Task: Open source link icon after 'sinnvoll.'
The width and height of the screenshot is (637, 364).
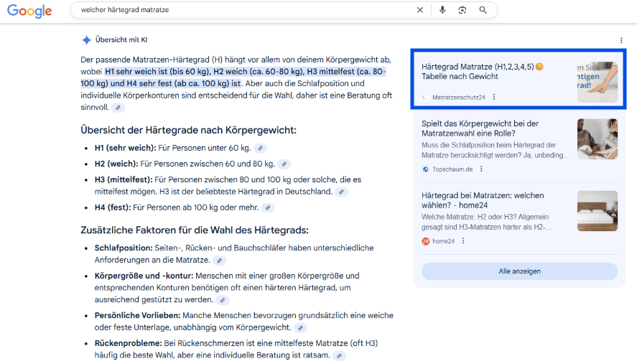Action: point(118,108)
